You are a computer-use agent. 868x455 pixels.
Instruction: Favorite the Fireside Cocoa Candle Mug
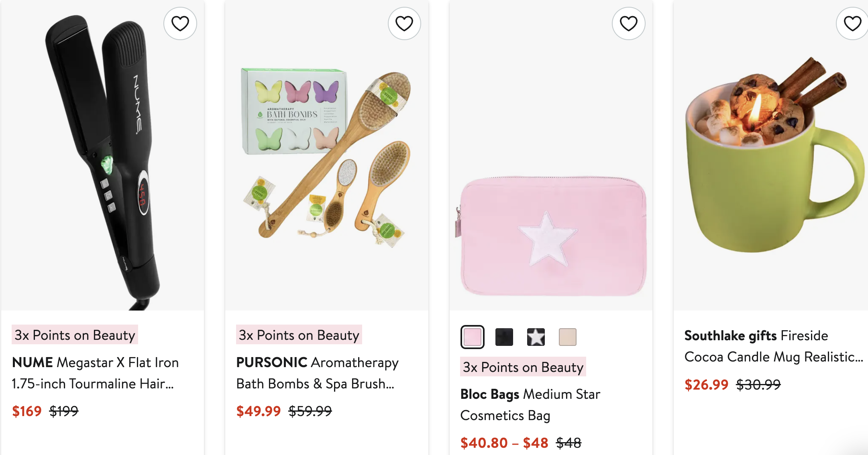852,24
